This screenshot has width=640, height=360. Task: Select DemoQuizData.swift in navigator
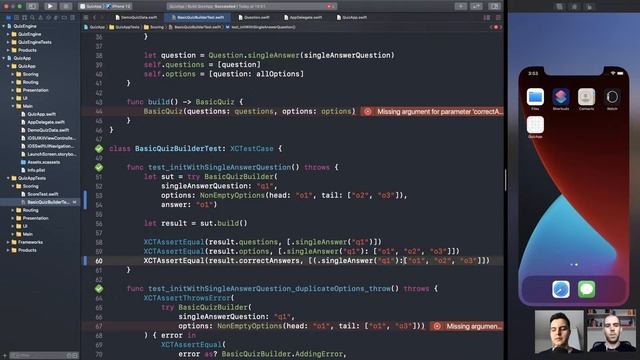tap(48, 130)
